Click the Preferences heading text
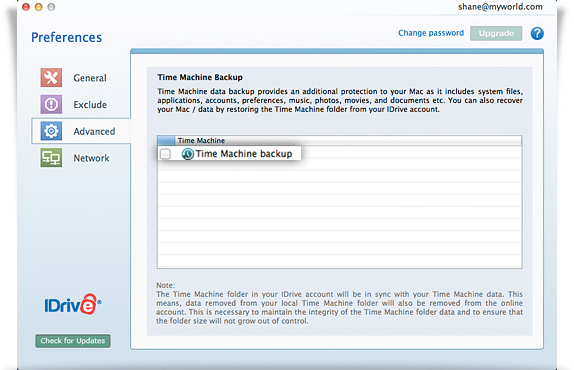 pyautogui.click(x=67, y=37)
